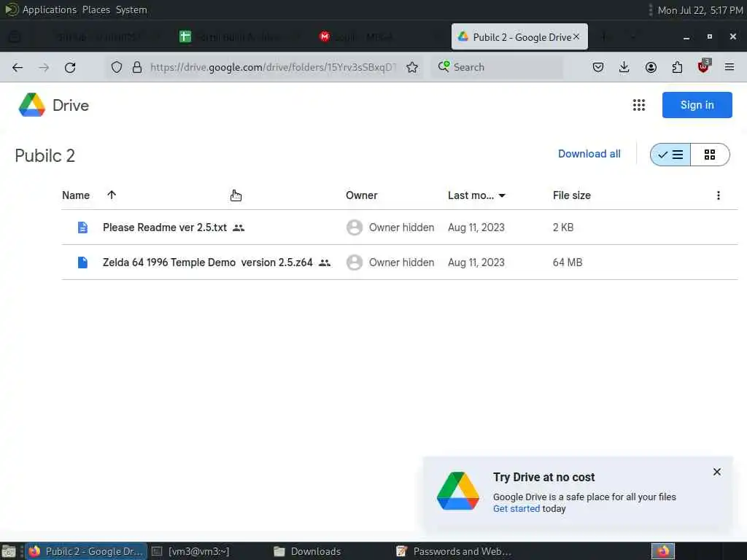Open tracking protection shield icon
This screenshot has width=747, height=560.
click(117, 67)
